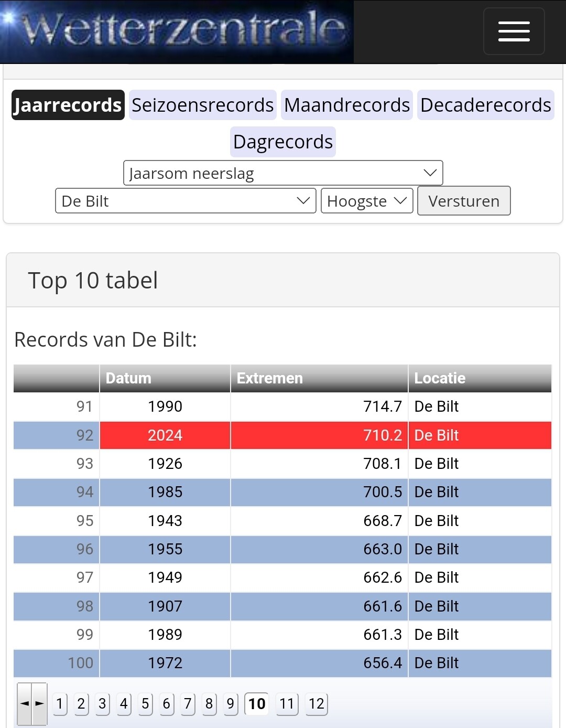Click the highlighted 2024 record row

pyautogui.click(x=283, y=435)
